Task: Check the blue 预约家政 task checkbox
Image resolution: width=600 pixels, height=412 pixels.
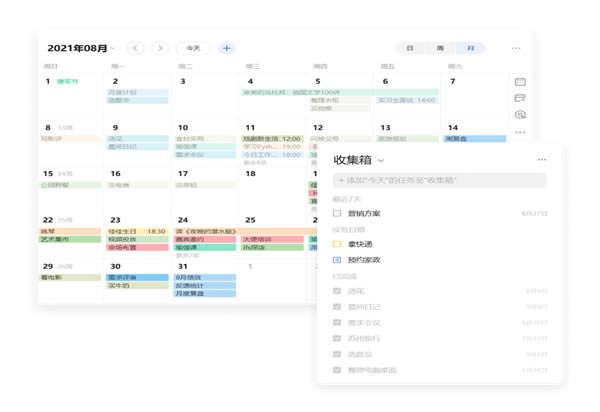Action: coord(337,260)
